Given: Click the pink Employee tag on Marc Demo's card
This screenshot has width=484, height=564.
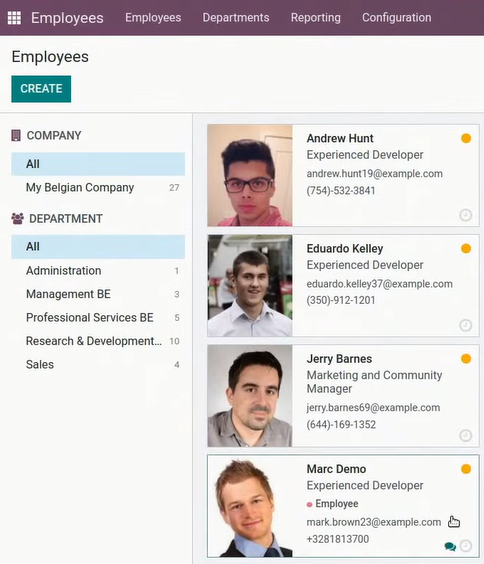Looking at the screenshot, I should pyautogui.click(x=333, y=504).
